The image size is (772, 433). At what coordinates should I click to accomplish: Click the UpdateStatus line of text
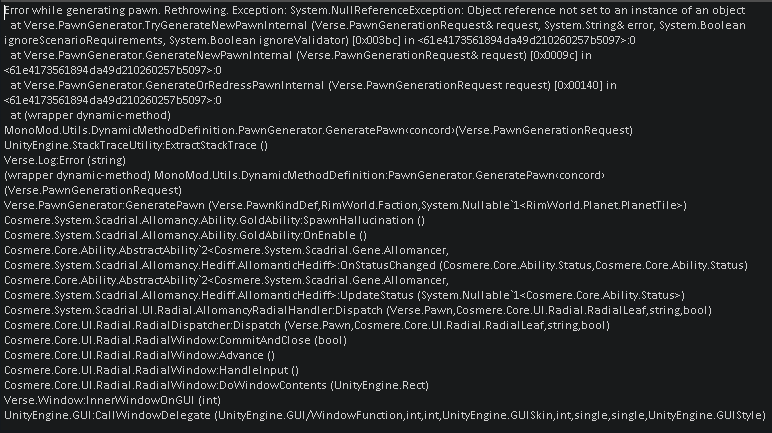tap(344, 295)
